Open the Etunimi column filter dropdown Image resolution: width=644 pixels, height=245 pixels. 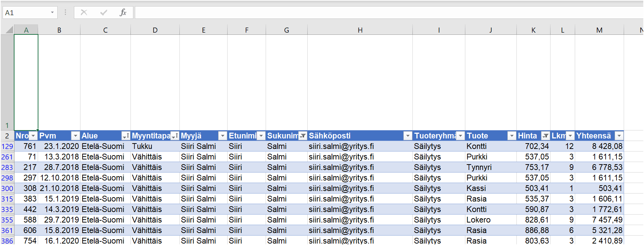[x=261, y=136]
